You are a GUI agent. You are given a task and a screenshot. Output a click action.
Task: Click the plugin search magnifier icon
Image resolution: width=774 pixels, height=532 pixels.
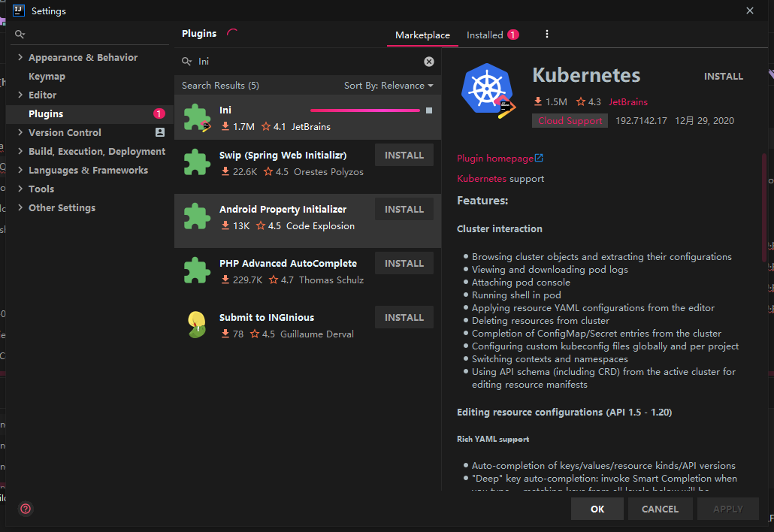(x=186, y=61)
